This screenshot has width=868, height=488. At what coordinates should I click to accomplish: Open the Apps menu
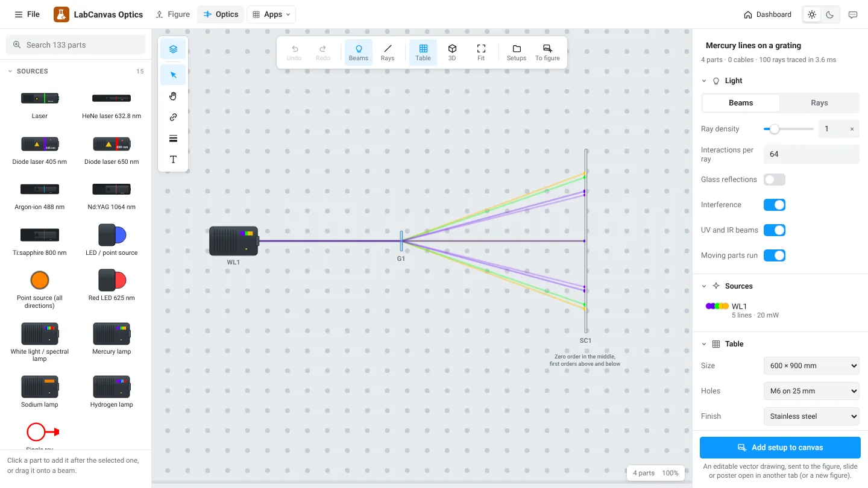pos(271,14)
